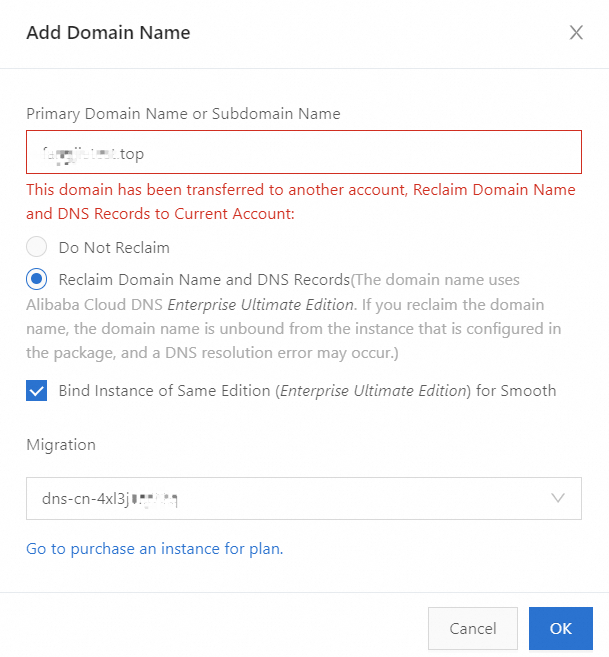This screenshot has height=657, width=609.
Task: Close the Add Domain Name dialog
Action: click(576, 33)
